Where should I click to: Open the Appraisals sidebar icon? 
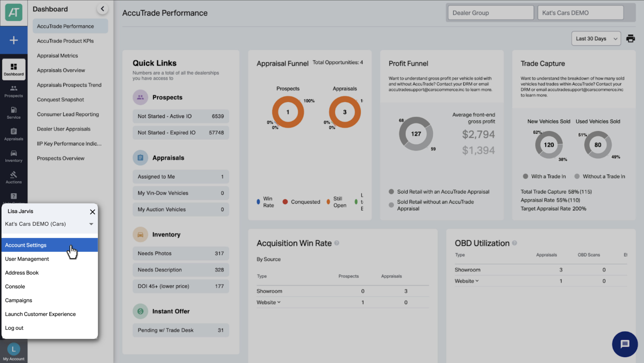click(14, 134)
